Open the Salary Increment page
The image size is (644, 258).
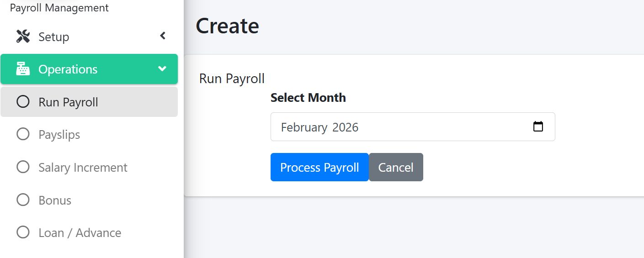coord(83,168)
